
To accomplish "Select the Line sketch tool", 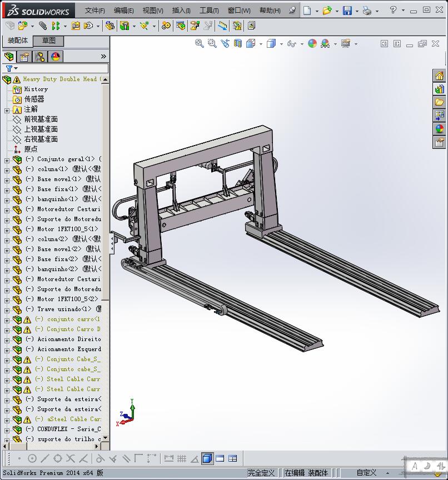I will point(44,458).
